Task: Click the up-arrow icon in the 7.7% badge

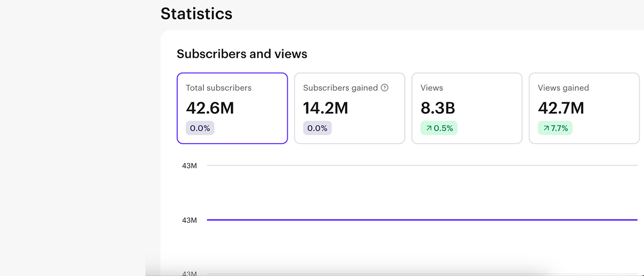Action: coord(546,129)
